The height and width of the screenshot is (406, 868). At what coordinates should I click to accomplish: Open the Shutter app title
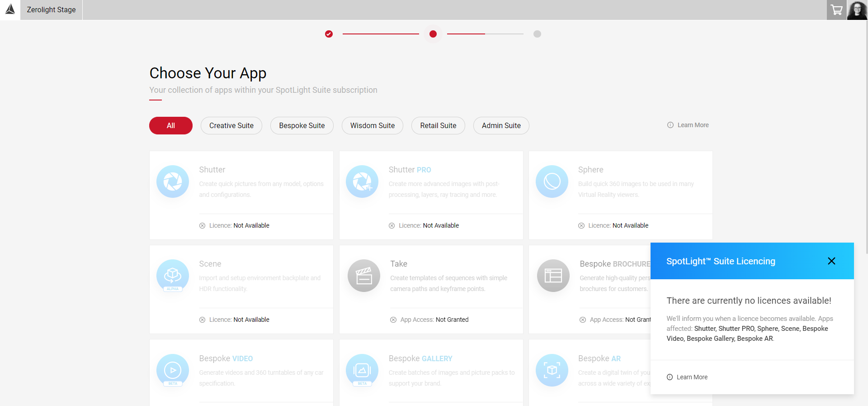point(212,170)
